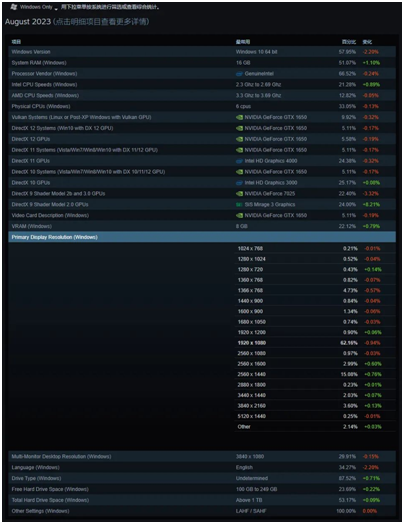This screenshot has height=524, width=404.
Task: Expand the Windows Version row
Action: [202, 52]
